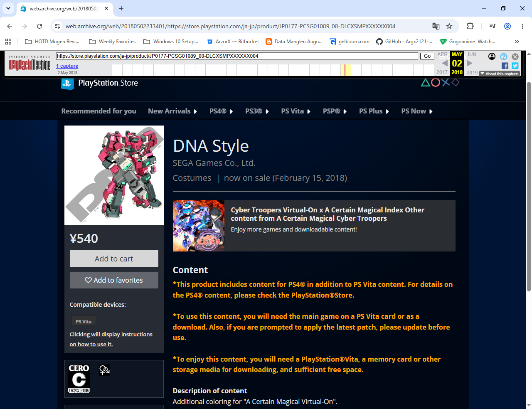Image resolution: width=532 pixels, height=409 pixels.
Task: Open the apps grid icon in bookmarks bar
Action: click(x=8, y=42)
